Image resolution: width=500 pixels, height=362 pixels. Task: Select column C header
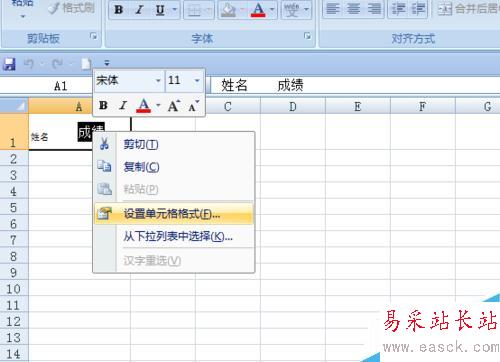coord(228,107)
